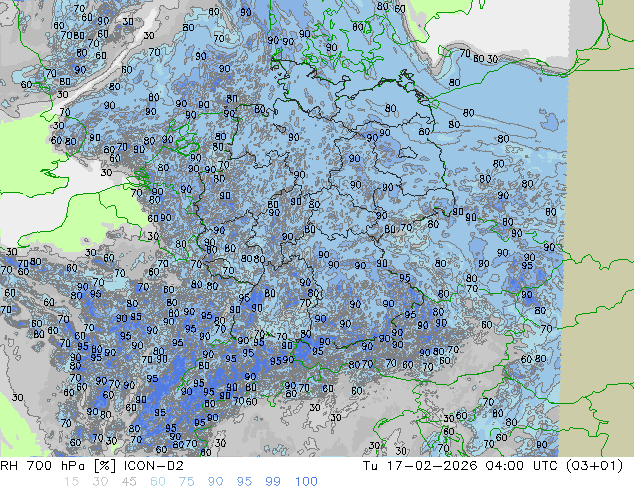Select the legend value 100
The width and height of the screenshot is (634, 490).
tap(306, 482)
